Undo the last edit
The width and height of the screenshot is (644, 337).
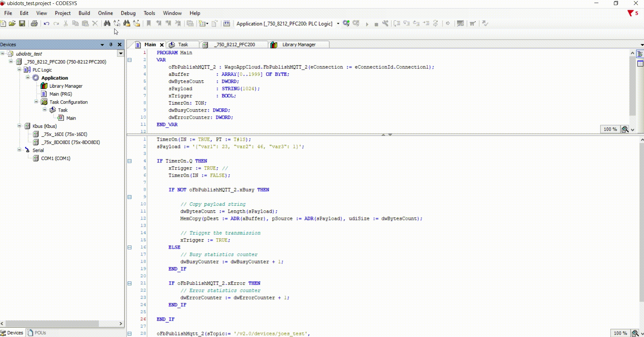click(46, 23)
